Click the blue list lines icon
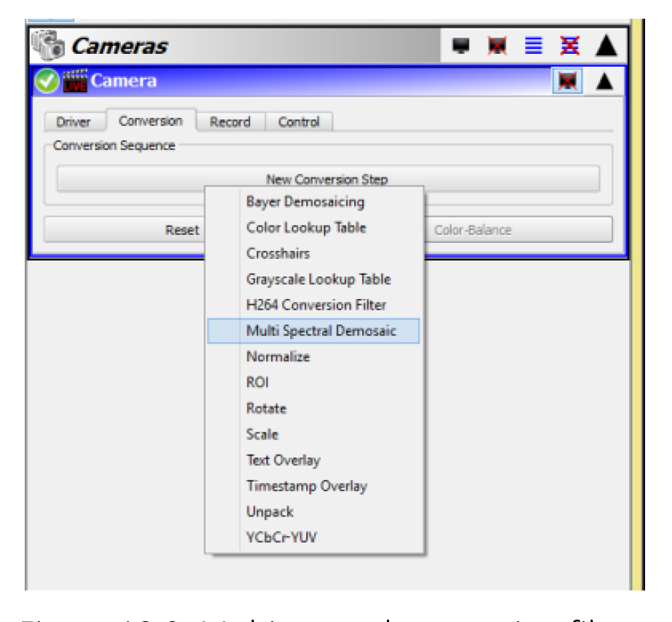The height and width of the screenshot is (622, 672). coord(534,47)
